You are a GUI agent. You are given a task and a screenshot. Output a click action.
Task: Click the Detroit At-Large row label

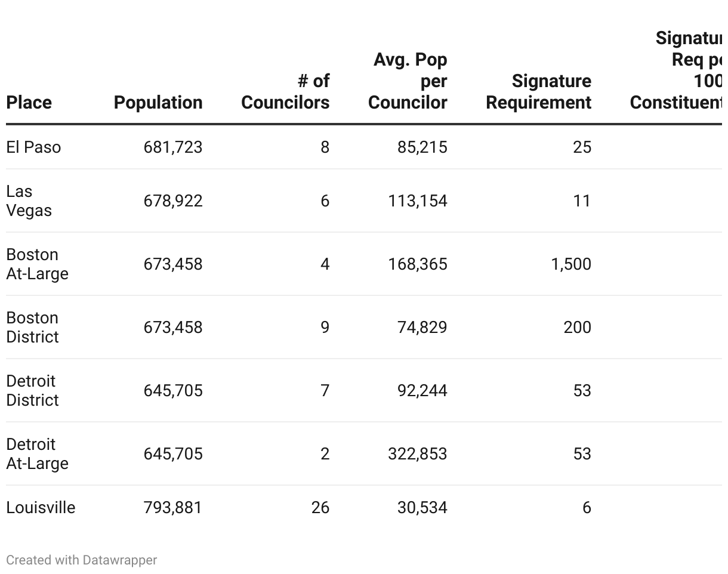point(37,454)
